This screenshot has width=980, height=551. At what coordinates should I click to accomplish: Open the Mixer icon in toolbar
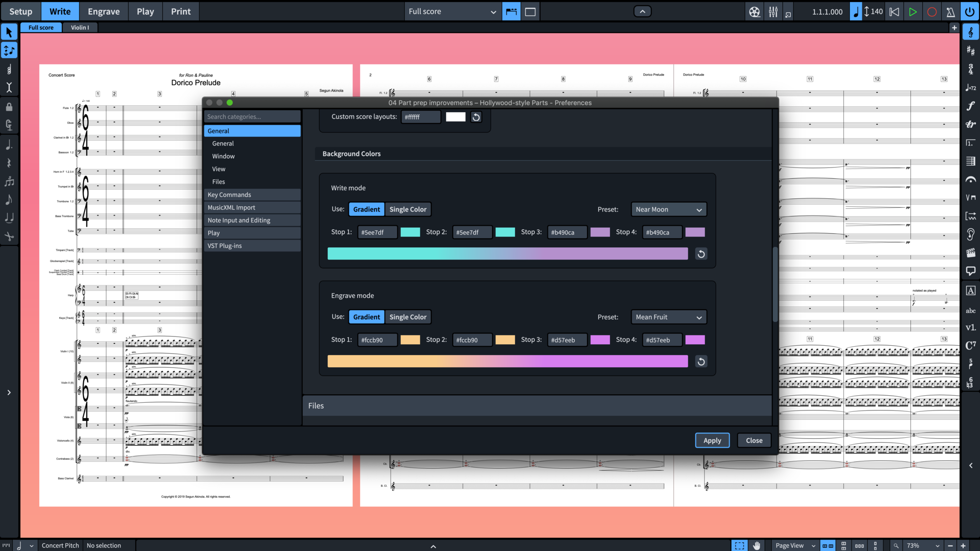(773, 12)
